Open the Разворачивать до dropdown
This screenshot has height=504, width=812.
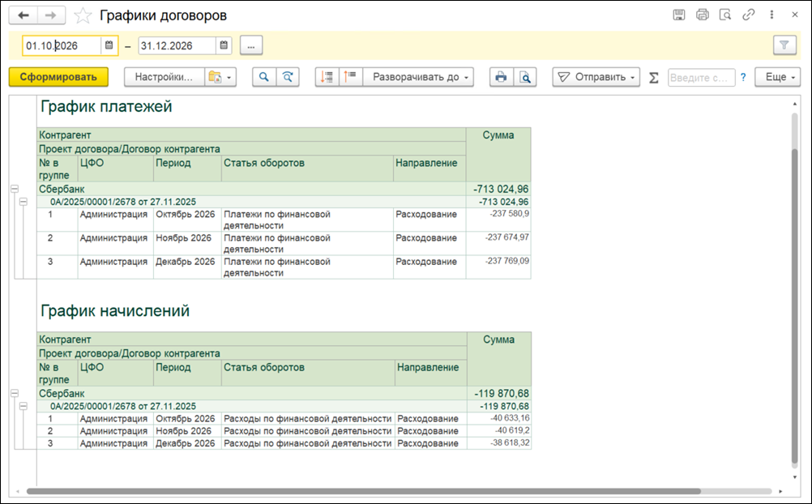pos(418,77)
